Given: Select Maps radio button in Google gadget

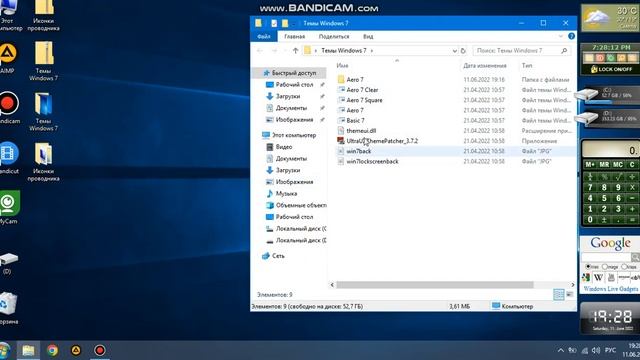Looking at the screenshot, I should point(624,267).
